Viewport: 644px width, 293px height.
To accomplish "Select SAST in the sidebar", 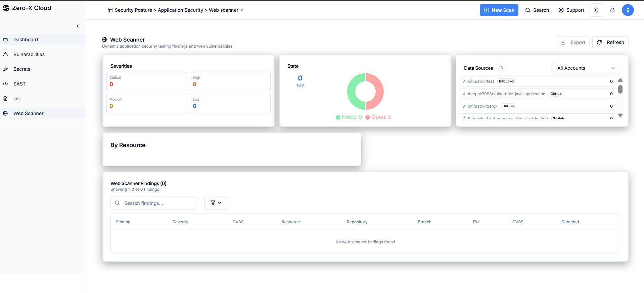I will [x=43, y=84].
